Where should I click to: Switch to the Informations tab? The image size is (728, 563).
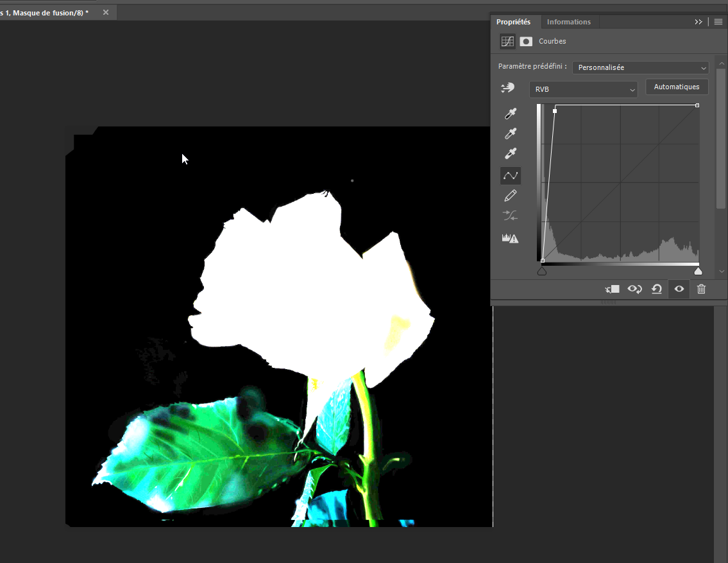click(569, 21)
